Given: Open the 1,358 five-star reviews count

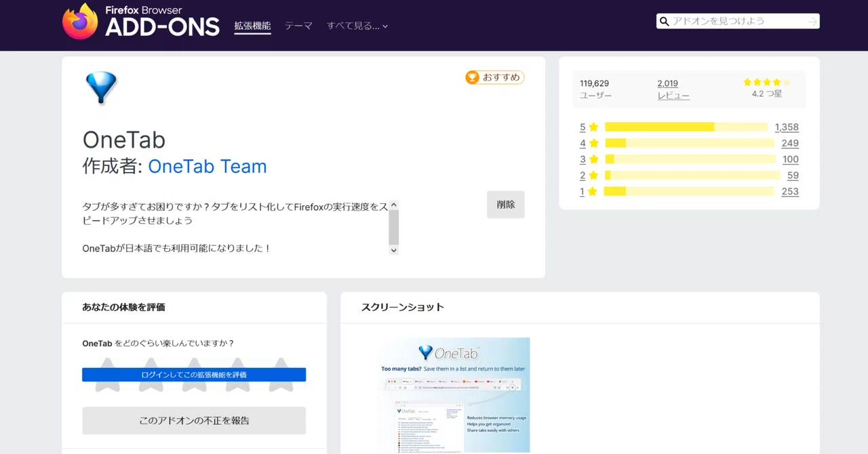Looking at the screenshot, I should point(787,127).
